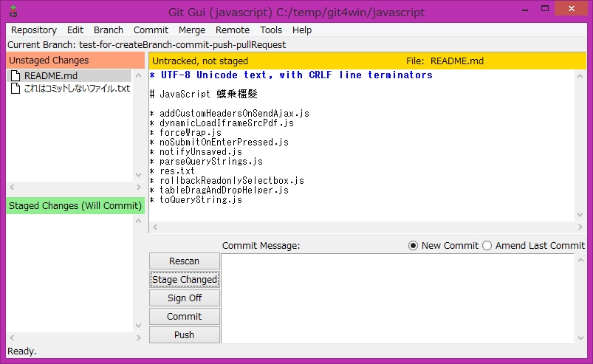Maximize the Git Gui window

point(544,8)
